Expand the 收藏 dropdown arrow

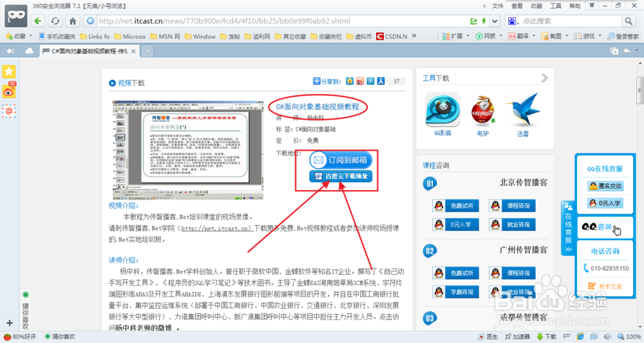point(31,36)
